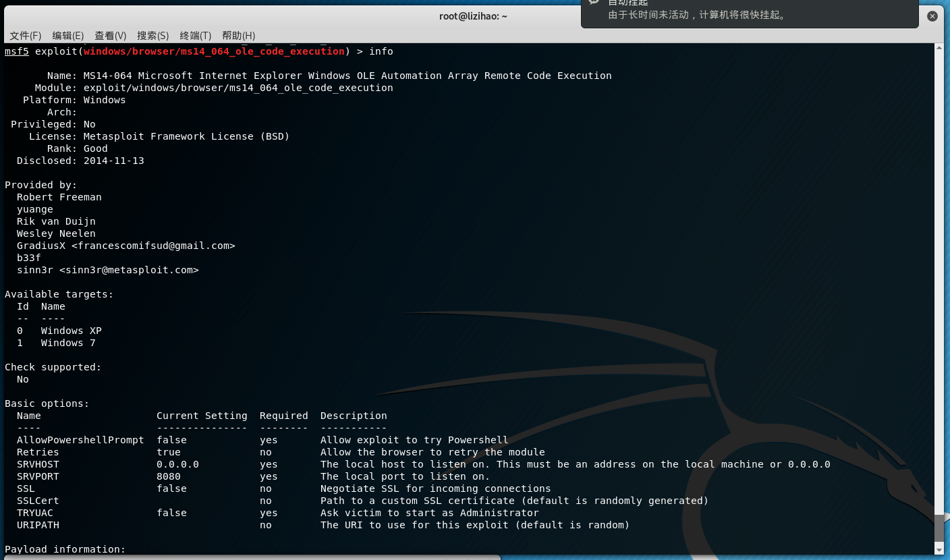Click the typed 'info' command
Viewport: 950px width, 560px height.
pos(381,51)
